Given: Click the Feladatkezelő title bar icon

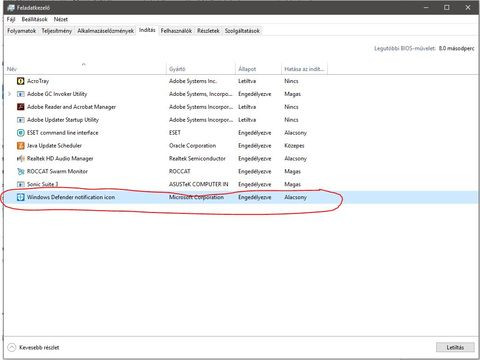Looking at the screenshot, I should click(x=11, y=7).
